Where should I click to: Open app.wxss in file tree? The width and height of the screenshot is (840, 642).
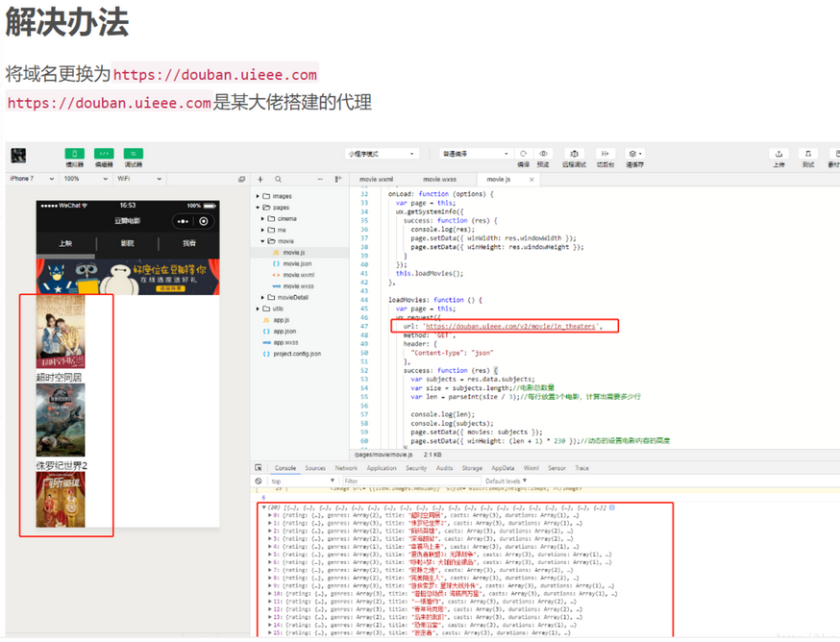[x=285, y=342]
